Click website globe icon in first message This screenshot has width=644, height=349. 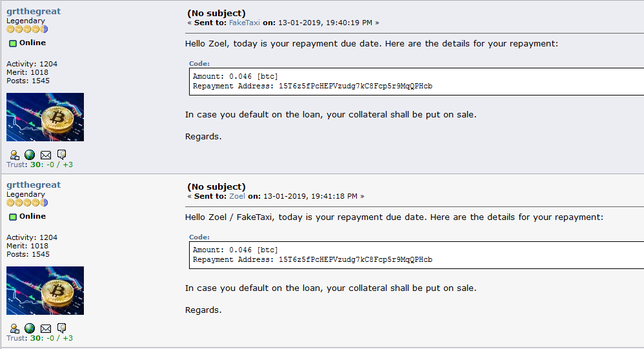pos(30,155)
